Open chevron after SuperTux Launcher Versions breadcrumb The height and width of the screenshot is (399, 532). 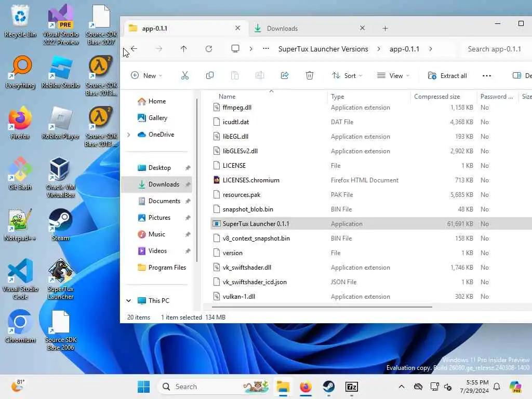(379, 49)
